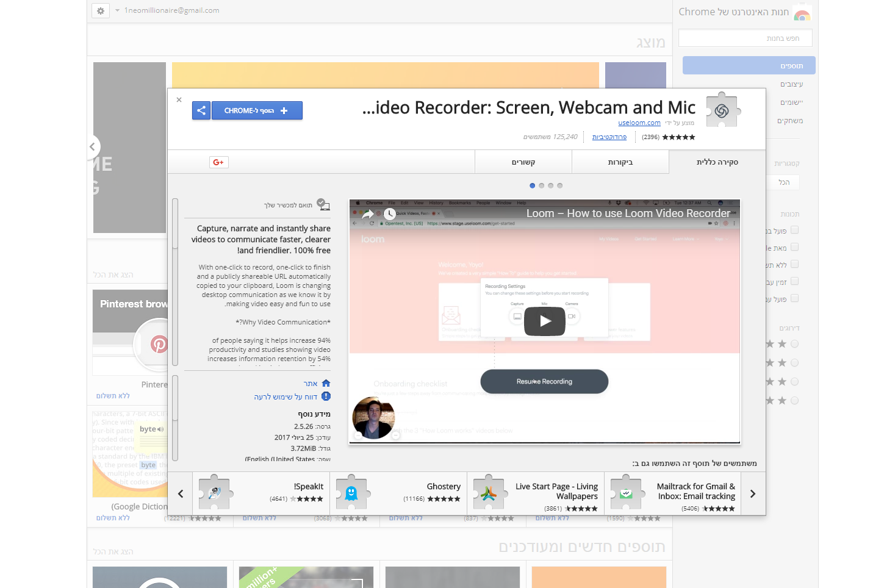Click the 1neomillionaire@gmail.com account text
The width and height of the screenshot is (884, 588).
point(171,10)
